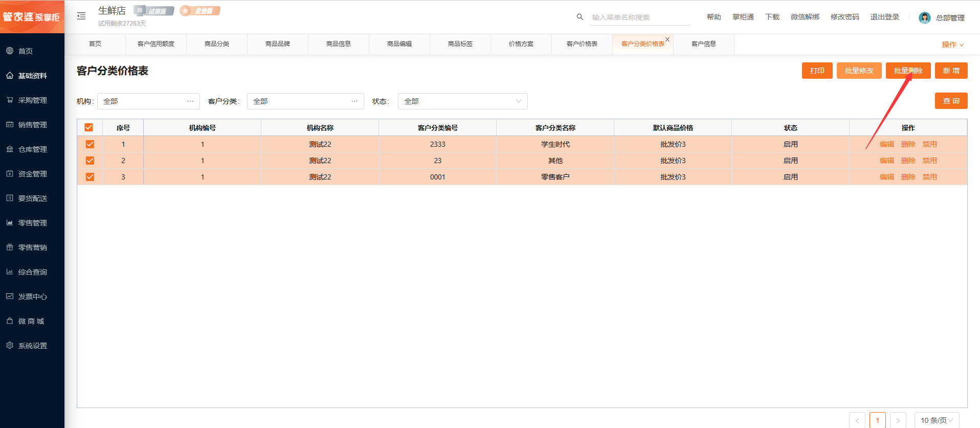The height and width of the screenshot is (428, 980).
Task: Switch to the 客户价格表 tab
Action: point(582,44)
